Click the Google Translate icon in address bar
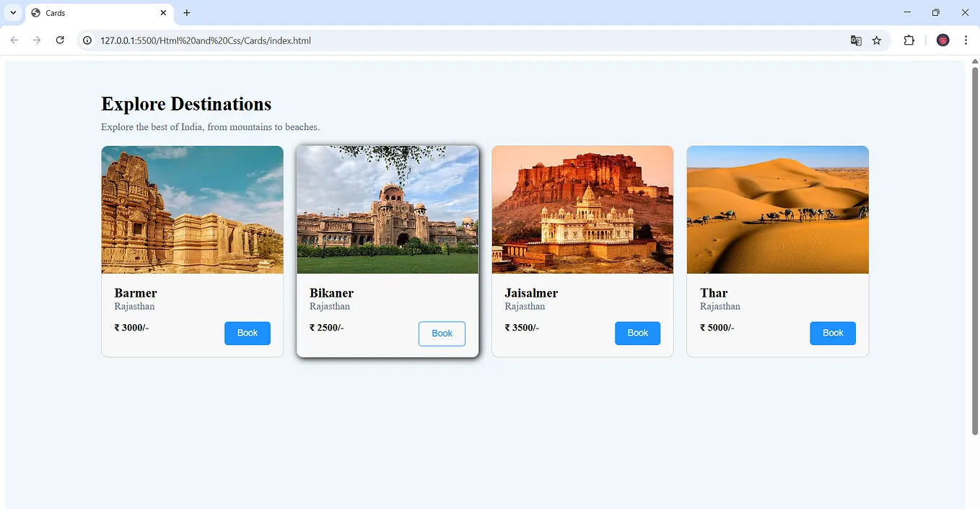 click(856, 40)
